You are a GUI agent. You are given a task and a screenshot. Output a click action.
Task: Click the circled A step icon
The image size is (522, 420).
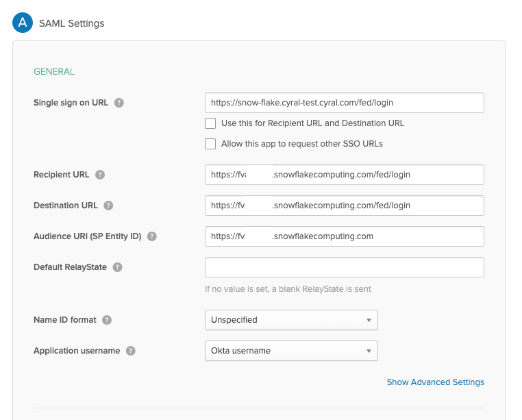tap(23, 23)
